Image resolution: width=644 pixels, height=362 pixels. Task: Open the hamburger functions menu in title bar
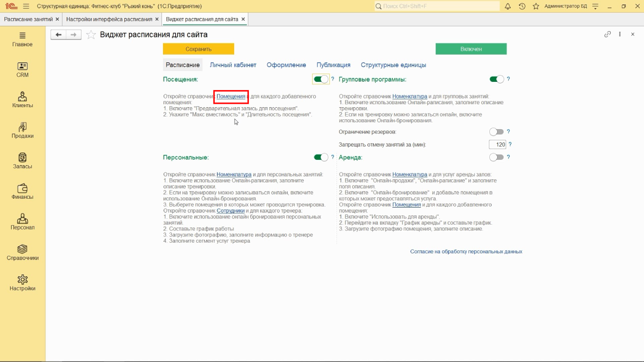click(26, 6)
